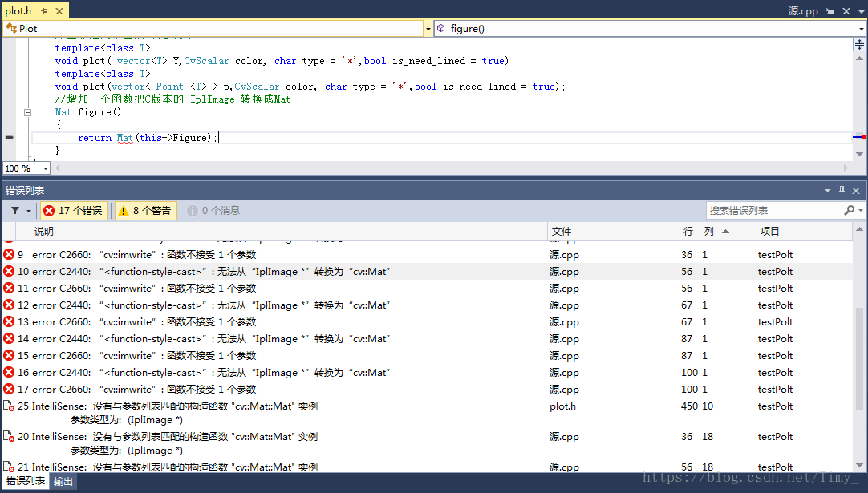Click testPolt project cell of error 9
Screen dimensions: 868x493
(x=775, y=255)
